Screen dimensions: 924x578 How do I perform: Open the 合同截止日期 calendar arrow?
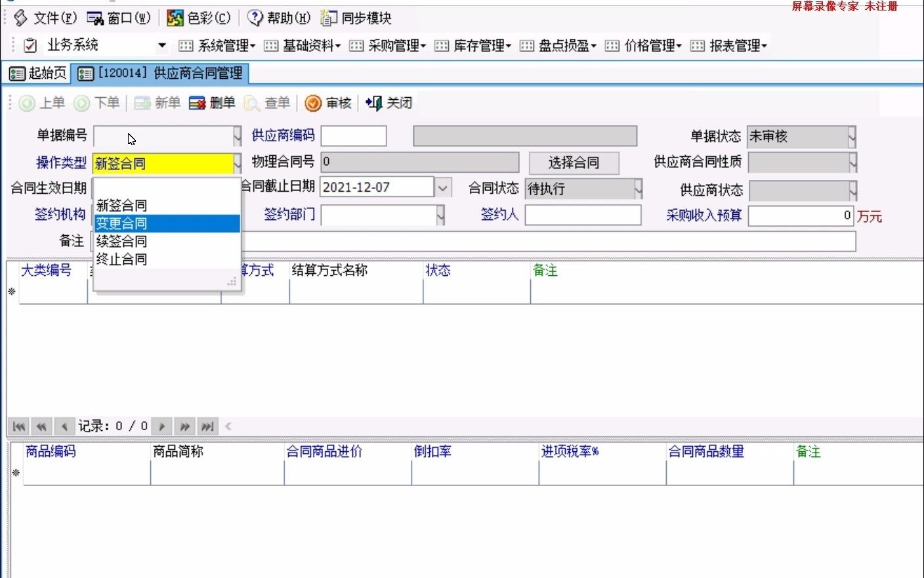click(x=443, y=187)
